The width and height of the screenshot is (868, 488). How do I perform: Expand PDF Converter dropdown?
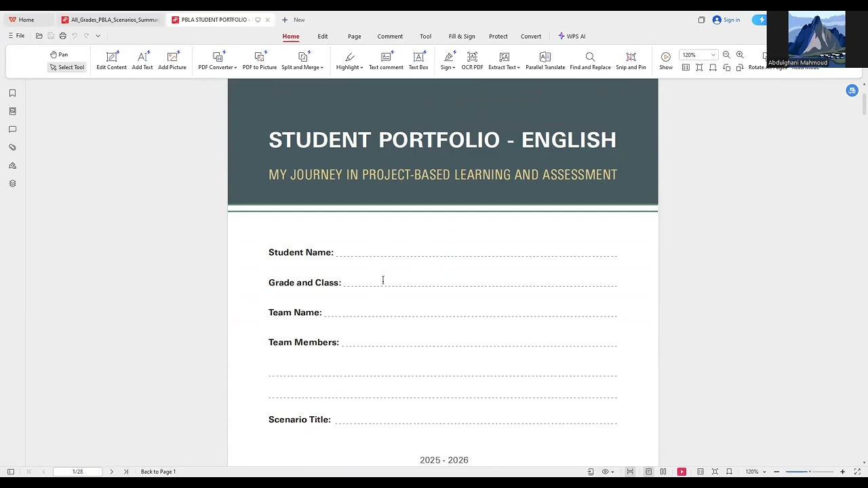[217, 61]
